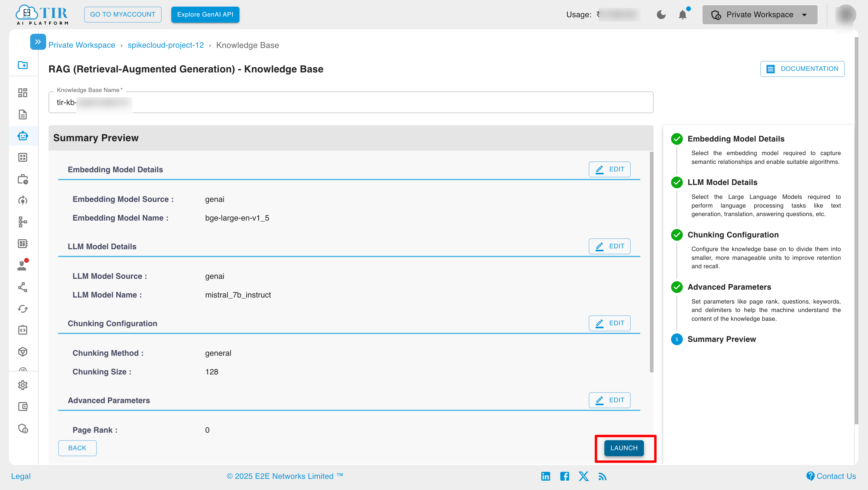The image size is (868, 490).
Task: Click the LinkedIn icon in footer
Action: click(x=546, y=476)
